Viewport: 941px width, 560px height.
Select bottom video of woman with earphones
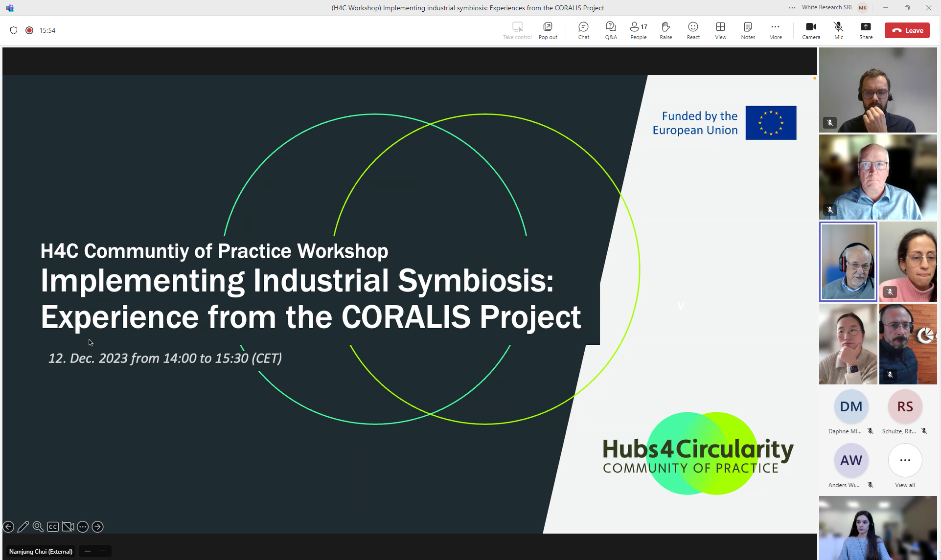tap(878, 528)
